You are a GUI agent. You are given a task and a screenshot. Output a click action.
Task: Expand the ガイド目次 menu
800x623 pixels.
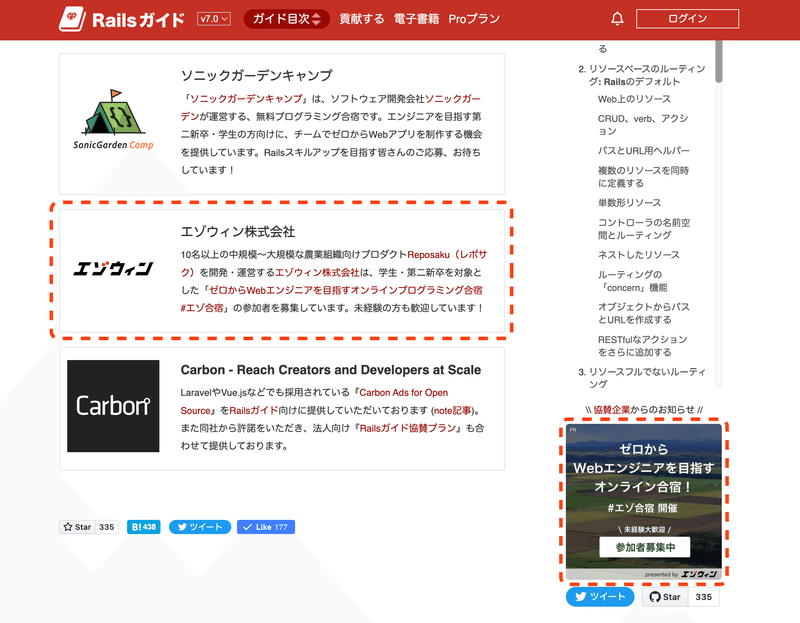(287, 19)
